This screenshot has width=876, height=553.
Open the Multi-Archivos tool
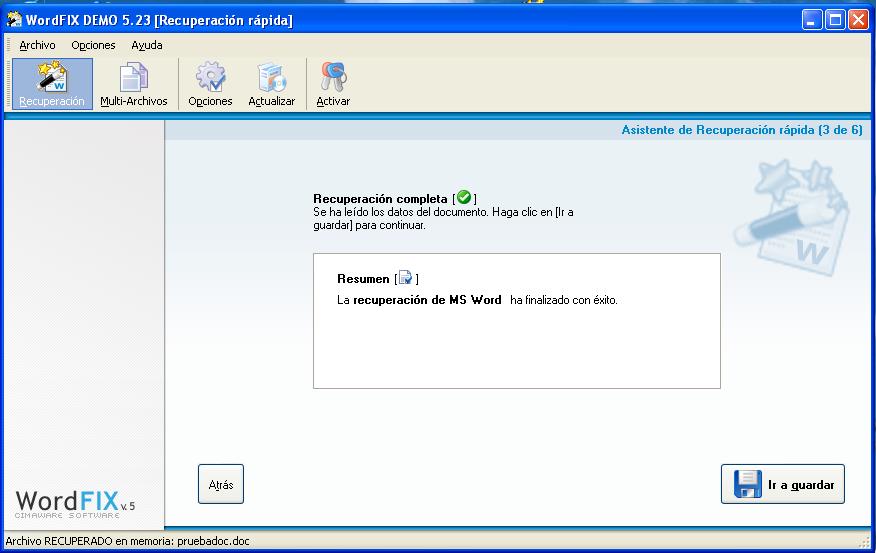[134, 84]
